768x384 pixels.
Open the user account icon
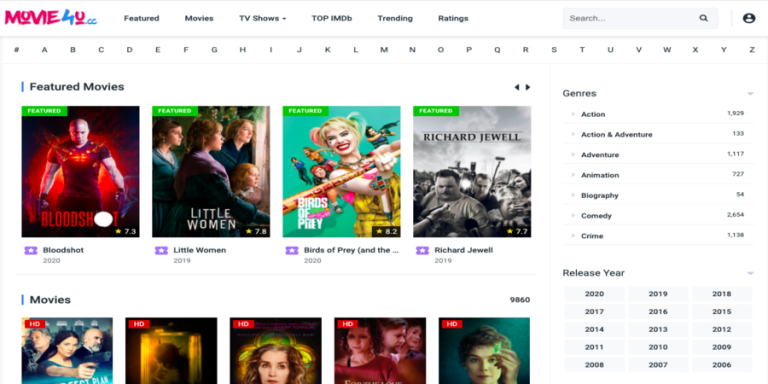[x=749, y=18]
